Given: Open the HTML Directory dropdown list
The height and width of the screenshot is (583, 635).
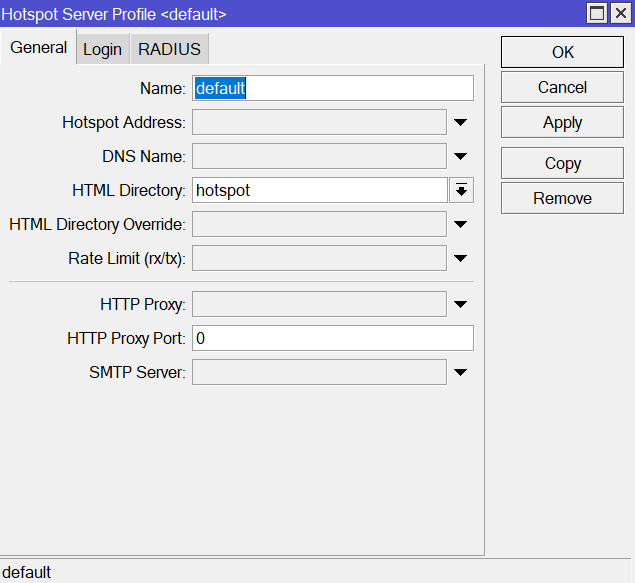Looking at the screenshot, I should pos(461,190).
